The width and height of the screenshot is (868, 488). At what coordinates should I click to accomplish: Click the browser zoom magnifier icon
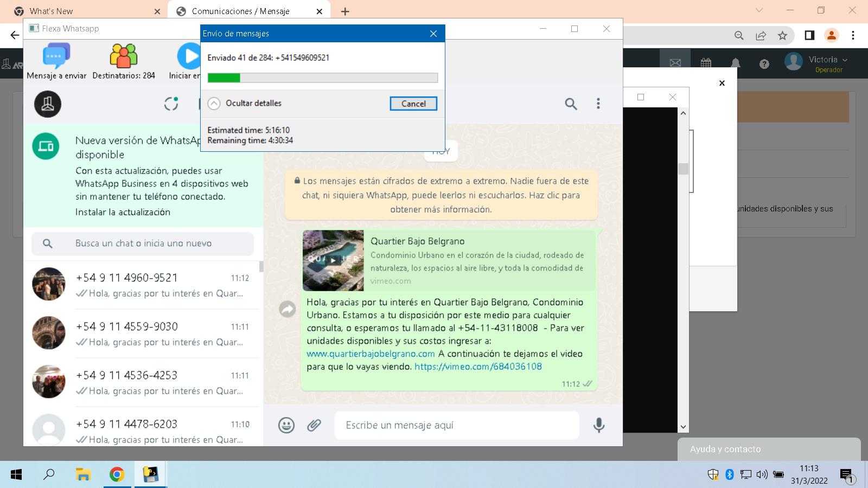[739, 35]
